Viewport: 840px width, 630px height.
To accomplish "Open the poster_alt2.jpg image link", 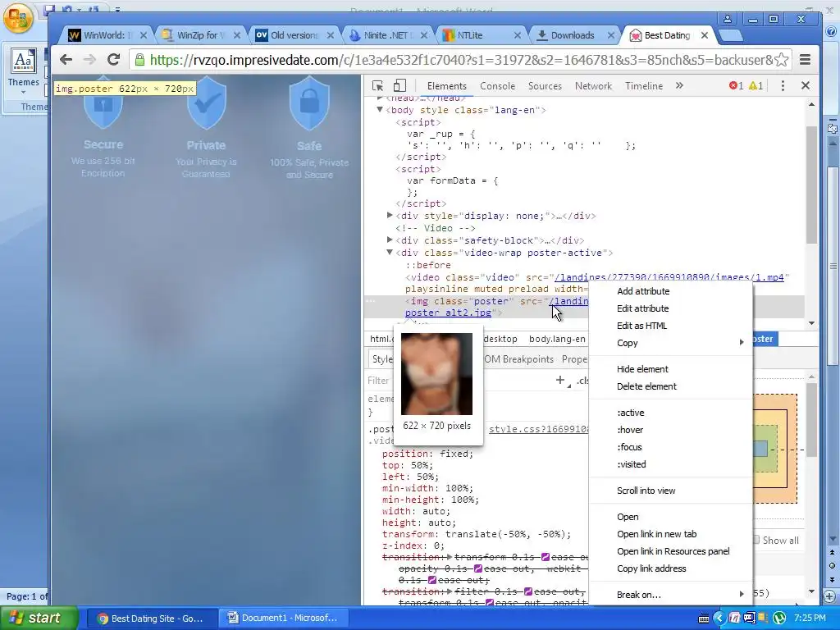I will coord(448,313).
